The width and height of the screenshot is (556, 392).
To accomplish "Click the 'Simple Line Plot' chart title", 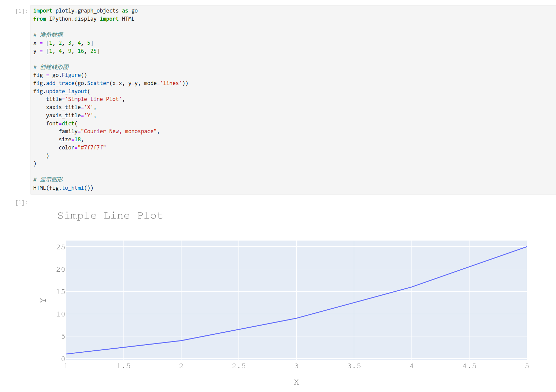I will (110, 216).
